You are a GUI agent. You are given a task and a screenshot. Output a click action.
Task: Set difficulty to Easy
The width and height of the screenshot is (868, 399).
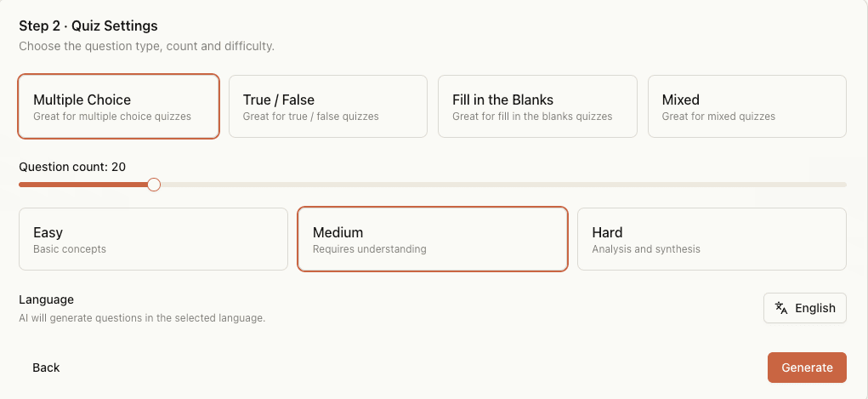(153, 239)
